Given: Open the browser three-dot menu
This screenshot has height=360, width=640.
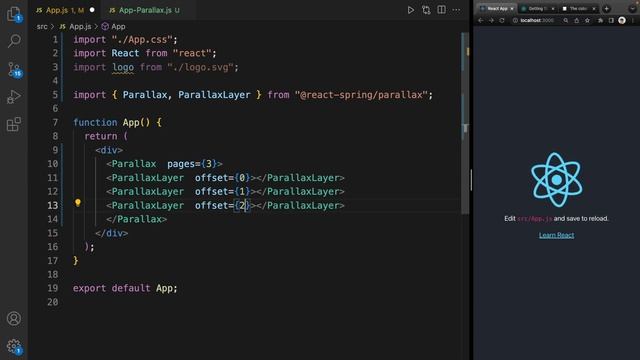Looking at the screenshot, I should coord(633,20).
